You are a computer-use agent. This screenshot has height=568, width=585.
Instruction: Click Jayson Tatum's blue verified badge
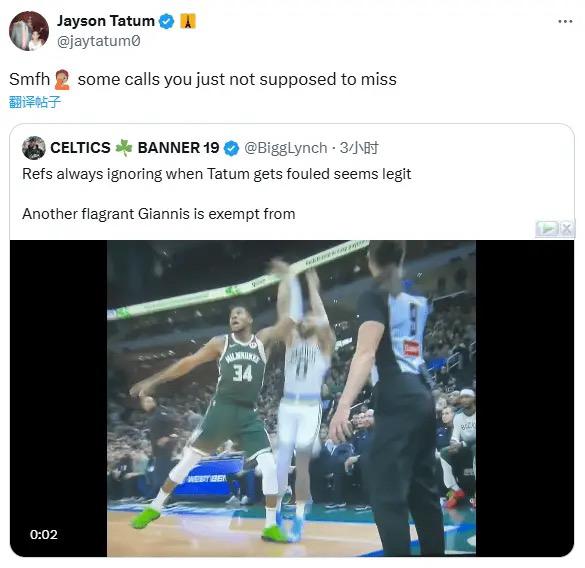[x=166, y=21]
